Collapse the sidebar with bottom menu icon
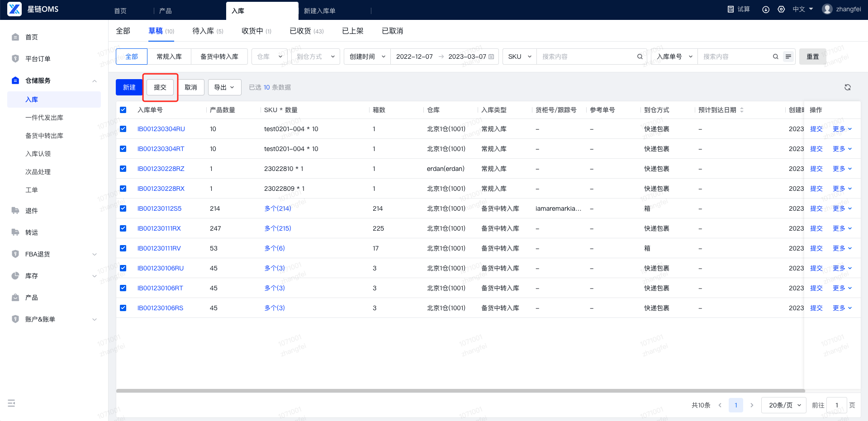The height and width of the screenshot is (421, 868). pos(12,403)
